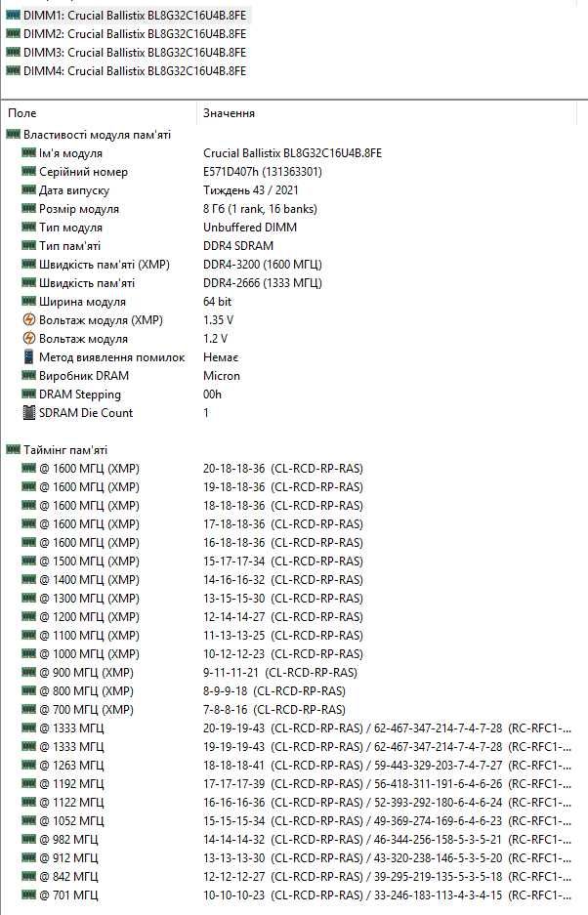Select value 'DDR4-2666 (1333 МГЦ)'
The height and width of the screenshot is (915, 588).
point(263,283)
